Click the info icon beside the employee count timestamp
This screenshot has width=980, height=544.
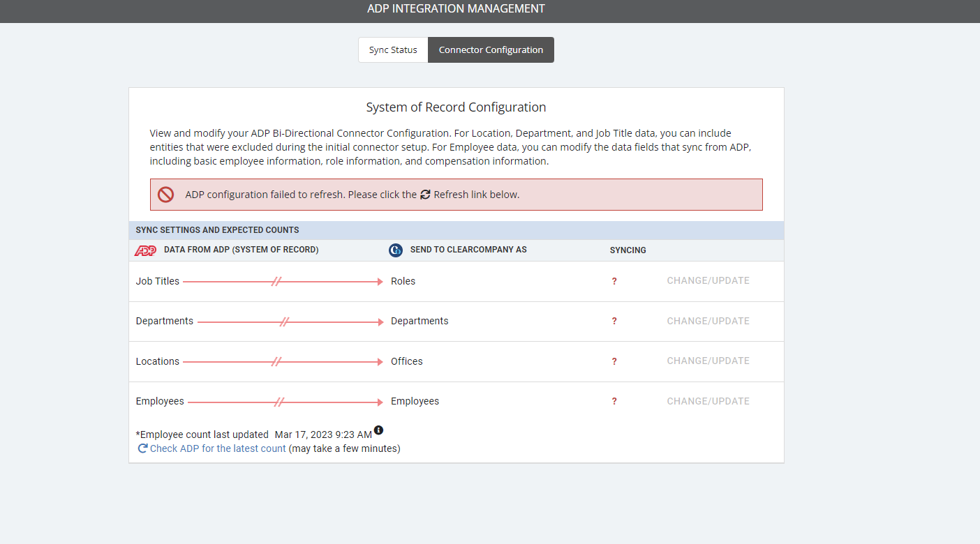point(378,430)
